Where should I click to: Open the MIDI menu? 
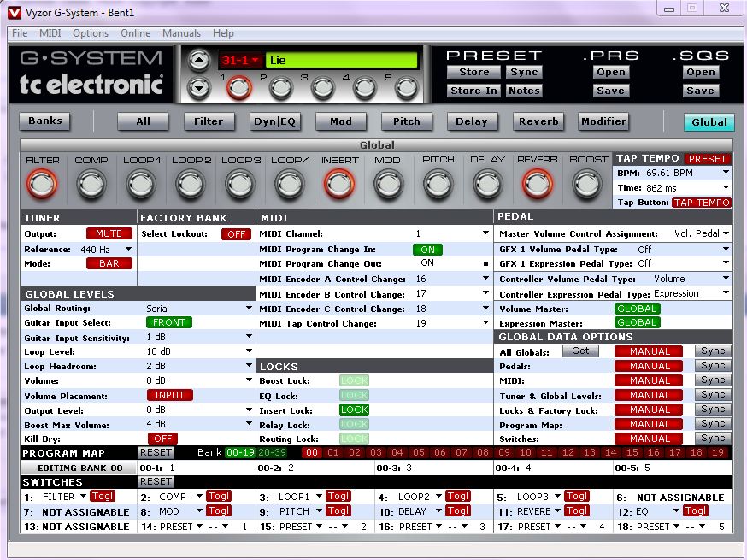[50, 33]
